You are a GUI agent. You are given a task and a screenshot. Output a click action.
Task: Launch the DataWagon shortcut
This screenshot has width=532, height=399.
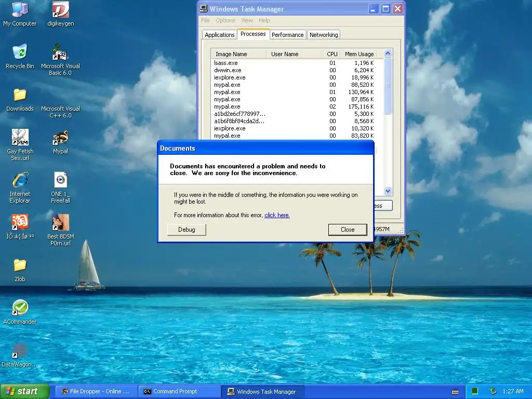(x=20, y=355)
